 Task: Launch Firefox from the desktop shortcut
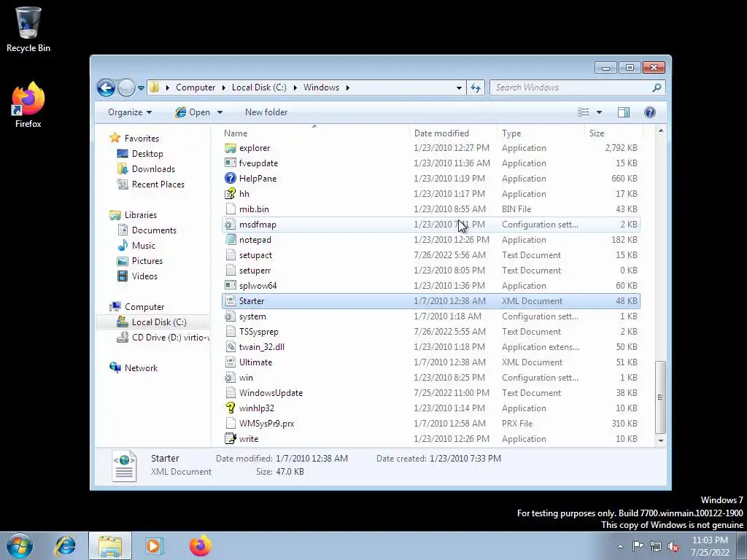pos(28,104)
